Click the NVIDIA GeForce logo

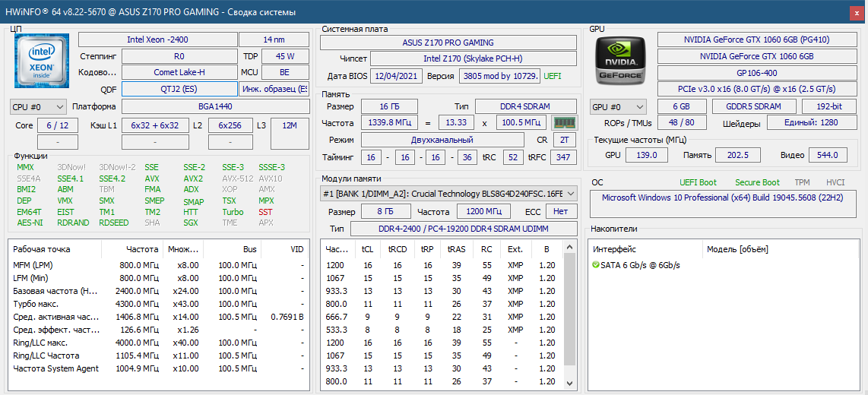pyautogui.click(x=622, y=61)
